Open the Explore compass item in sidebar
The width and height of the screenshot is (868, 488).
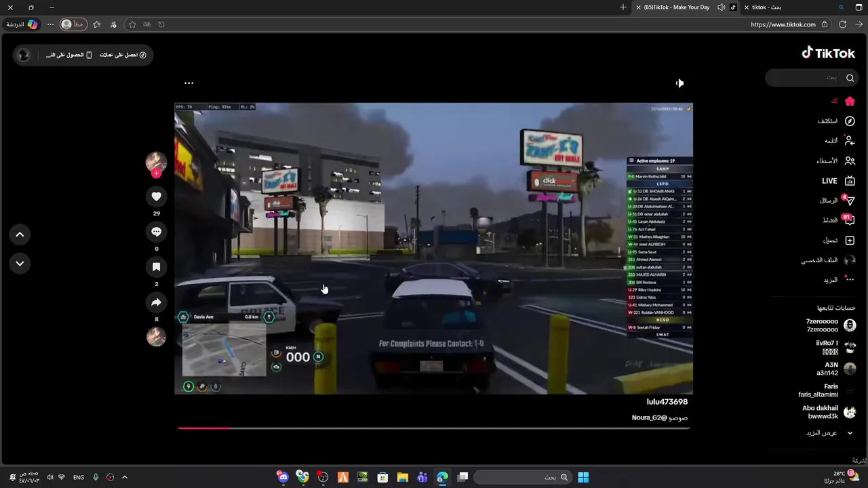coord(836,121)
